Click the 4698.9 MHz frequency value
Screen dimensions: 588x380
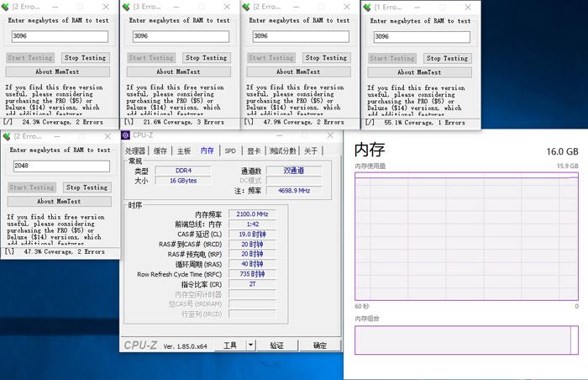point(294,191)
